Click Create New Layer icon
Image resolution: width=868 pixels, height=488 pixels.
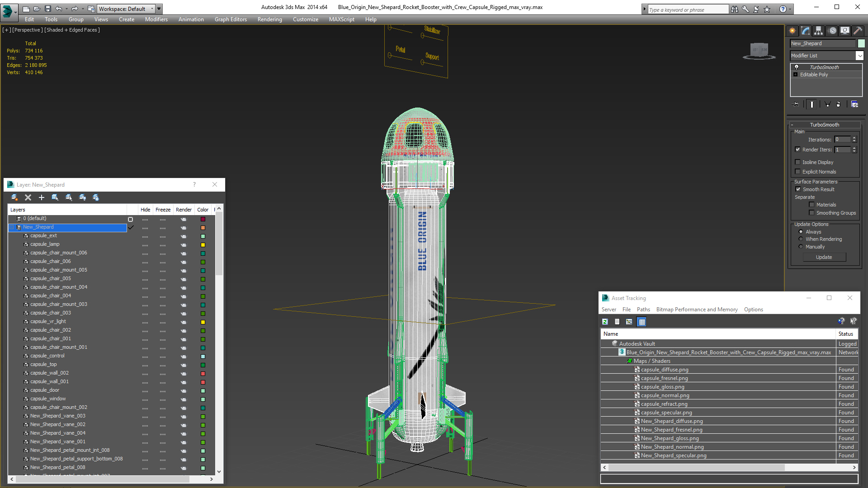click(x=14, y=197)
